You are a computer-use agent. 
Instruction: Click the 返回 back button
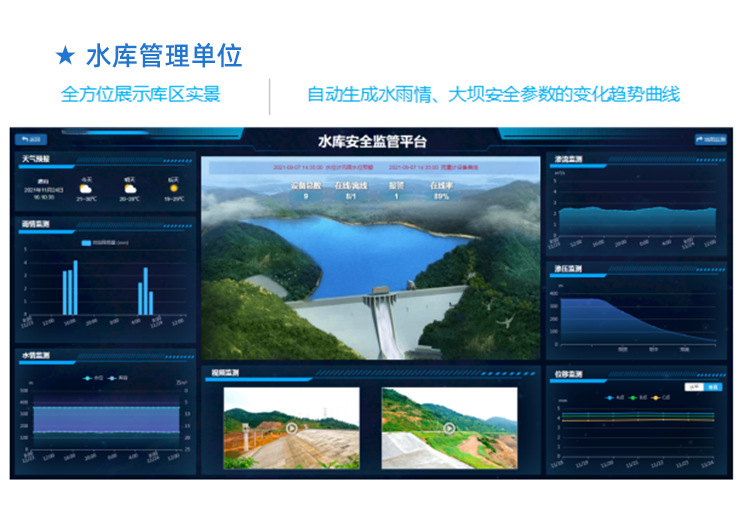[x=31, y=139]
